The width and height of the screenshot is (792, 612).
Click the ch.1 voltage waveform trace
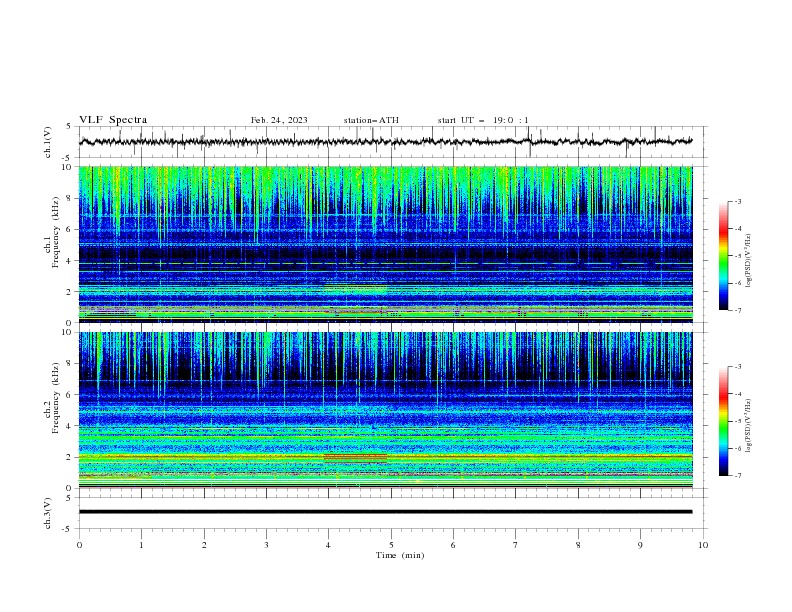click(385, 142)
